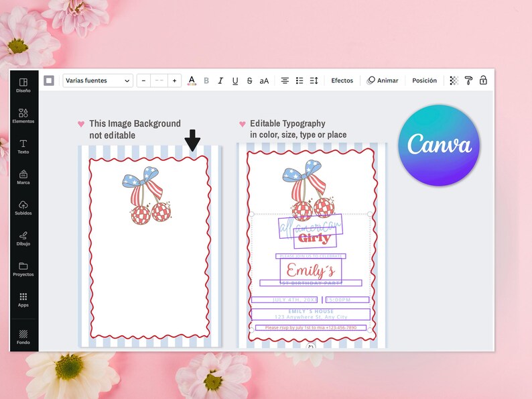This screenshot has width=532, height=399.
Task: Click the copy style paint roller
Action: (468, 80)
